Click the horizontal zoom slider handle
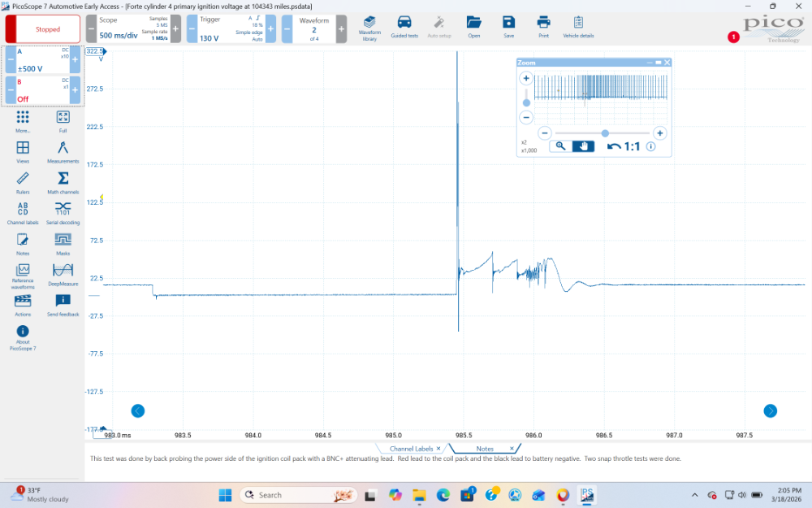 [605, 132]
